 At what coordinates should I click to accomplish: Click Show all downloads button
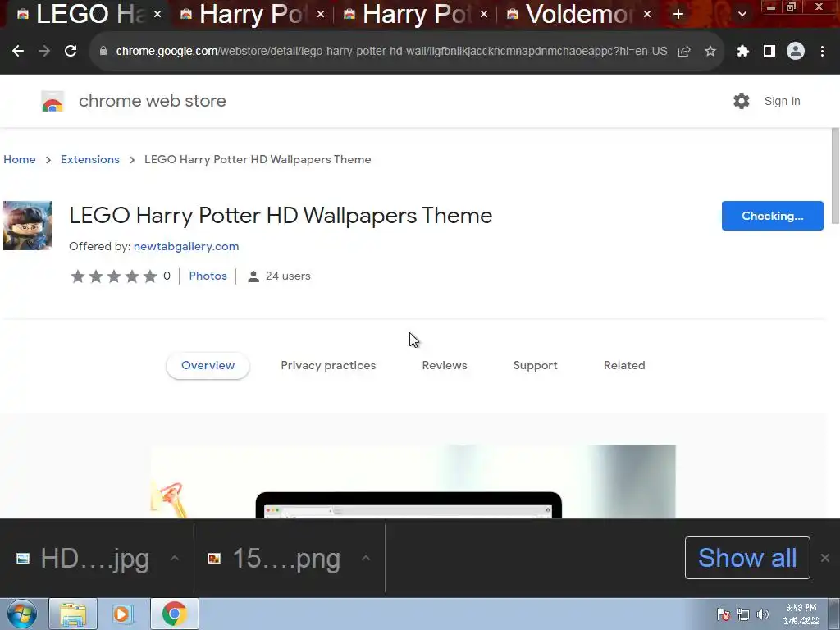tap(747, 558)
